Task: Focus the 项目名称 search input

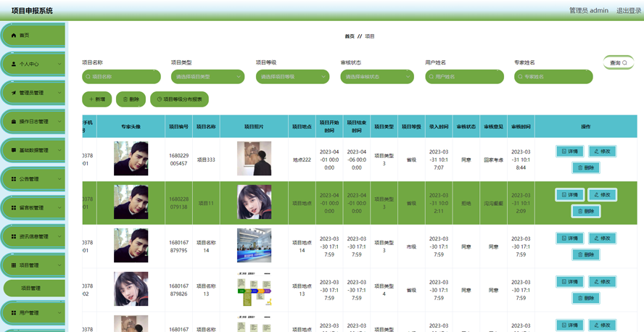Action: click(x=122, y=76)
